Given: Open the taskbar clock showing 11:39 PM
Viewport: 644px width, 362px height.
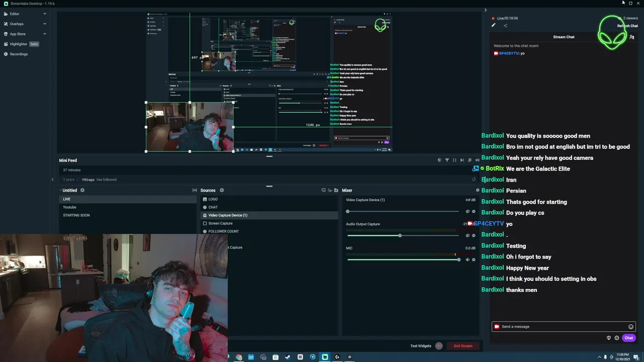Looking at the screenshot, I should pyautogui.click(x=622, y=357).
